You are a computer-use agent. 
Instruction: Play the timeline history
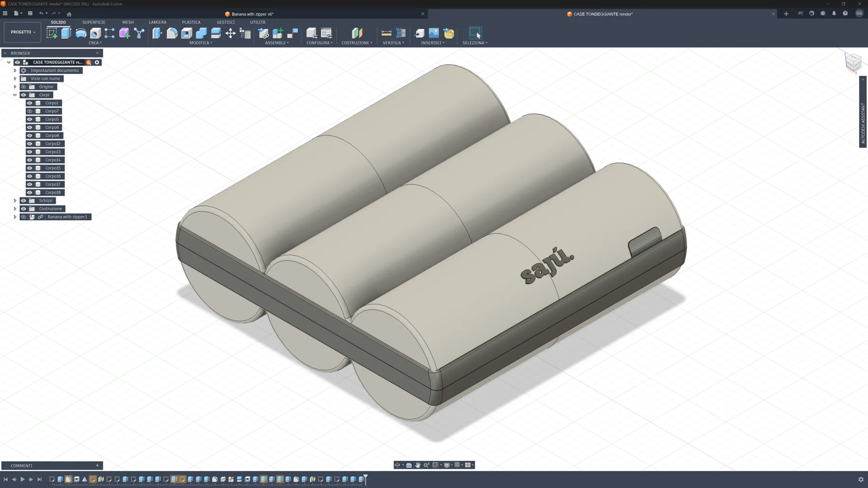22,479
